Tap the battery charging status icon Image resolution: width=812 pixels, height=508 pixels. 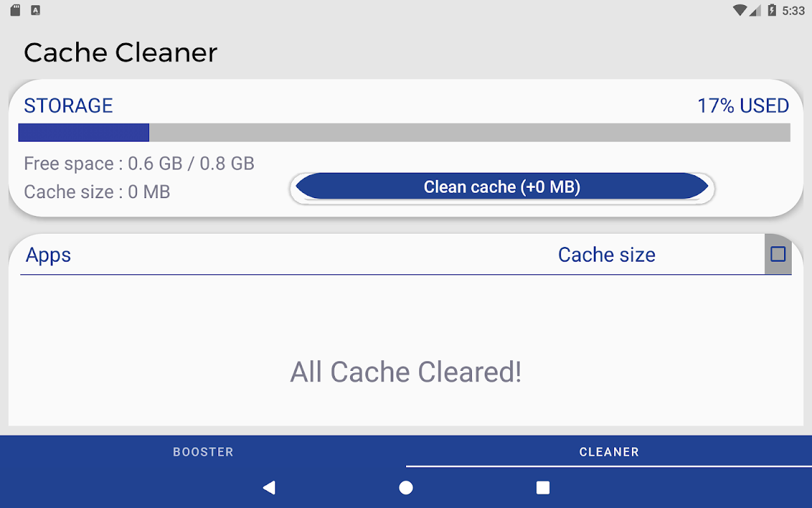772,10
